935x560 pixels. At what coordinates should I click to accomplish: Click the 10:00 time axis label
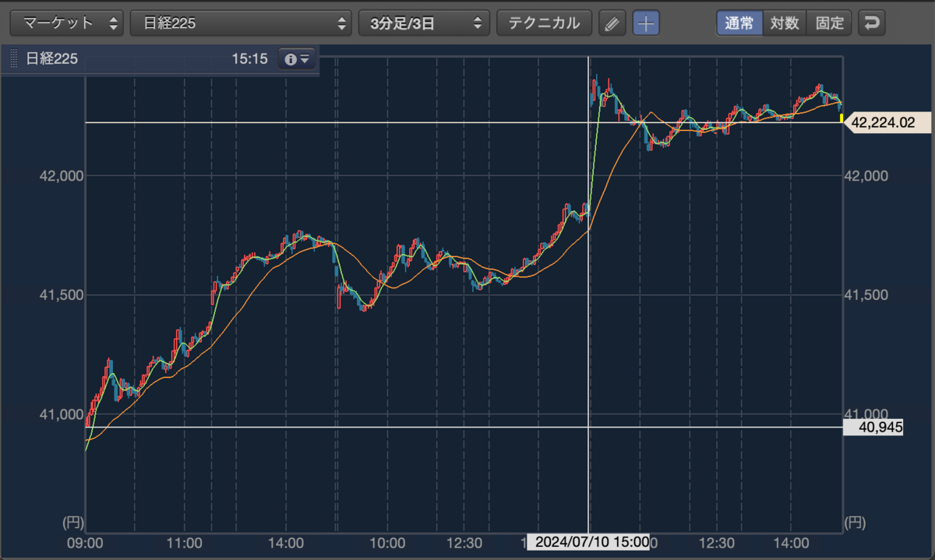[386, 542]
